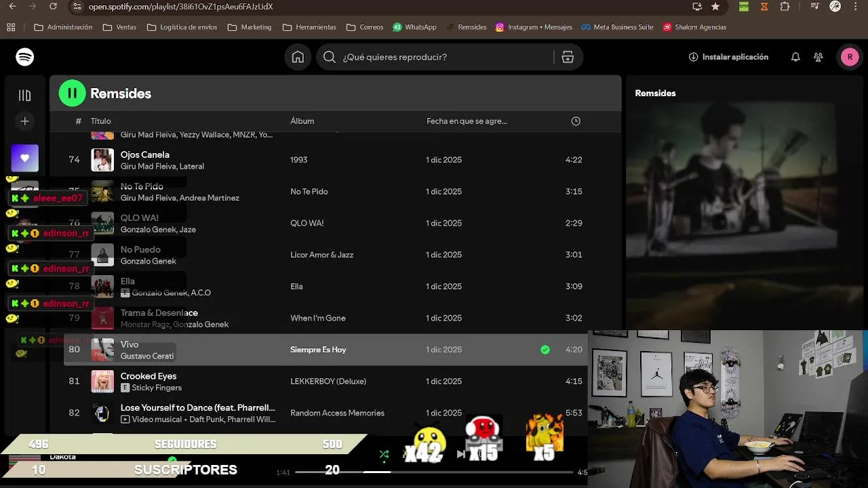This screenshot has height=488, width=868.
Task: Open Random Access Memories album link
Action: (x=338, y=413)
